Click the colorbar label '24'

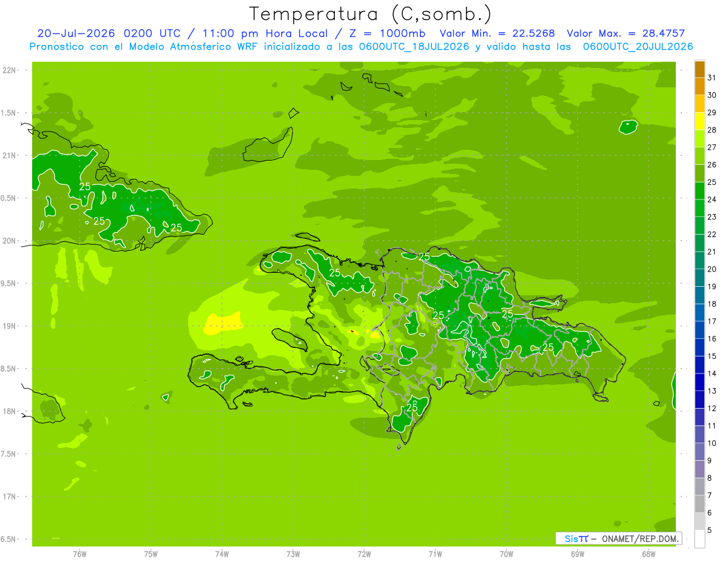712,199
